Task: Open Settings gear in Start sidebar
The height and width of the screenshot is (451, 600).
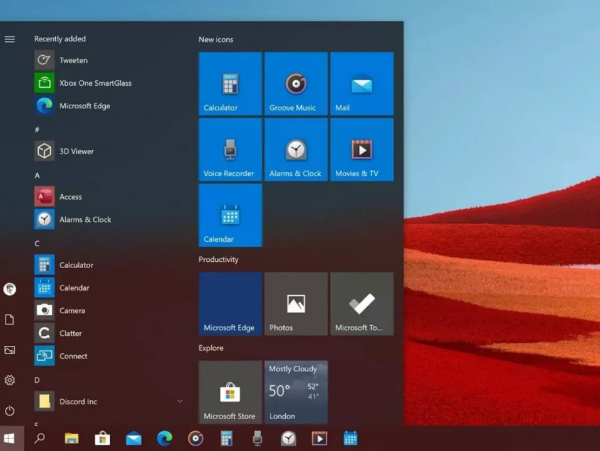Action: [x=10, y=380]
